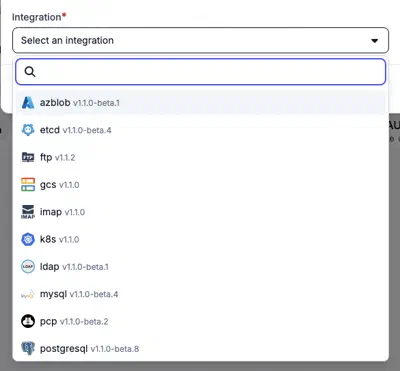Choose gcs v1.1.0 option
This screenshot has height=371, width=400.
click(201, 184)
